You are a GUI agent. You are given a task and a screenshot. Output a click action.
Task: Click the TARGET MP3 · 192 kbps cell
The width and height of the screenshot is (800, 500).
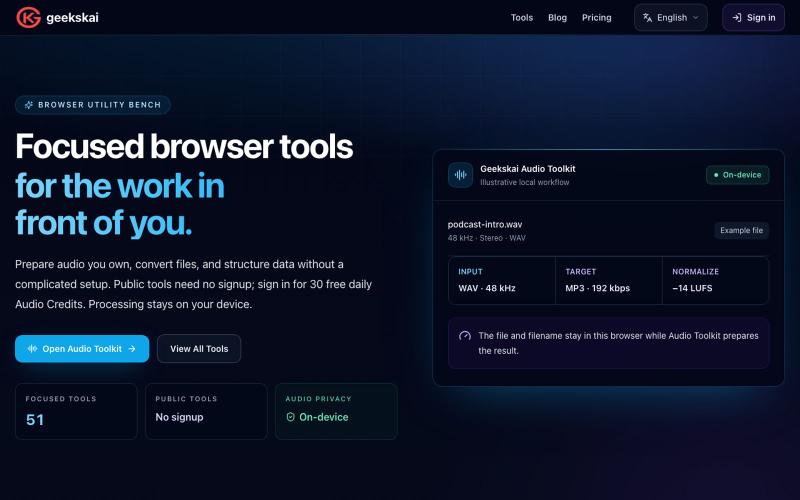pyautogui.click(x=609, y=280)
